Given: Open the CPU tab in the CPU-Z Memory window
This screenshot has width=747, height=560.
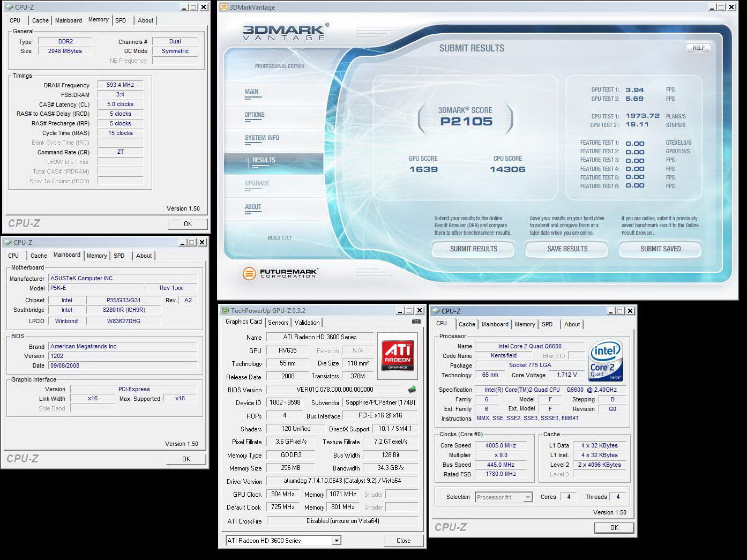Looking at the screenshot, I should click(x=15, y=20).
